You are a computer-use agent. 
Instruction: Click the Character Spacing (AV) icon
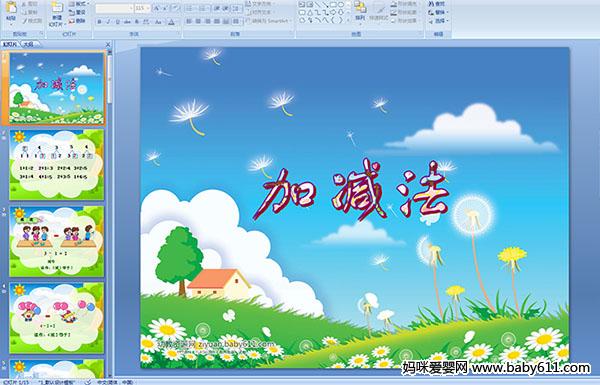pos(146,22)
